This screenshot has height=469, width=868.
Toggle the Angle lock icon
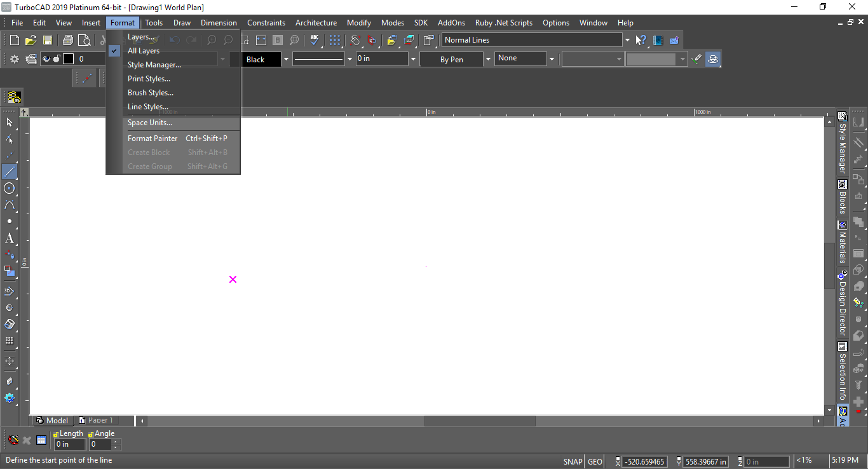coord(92,434)
